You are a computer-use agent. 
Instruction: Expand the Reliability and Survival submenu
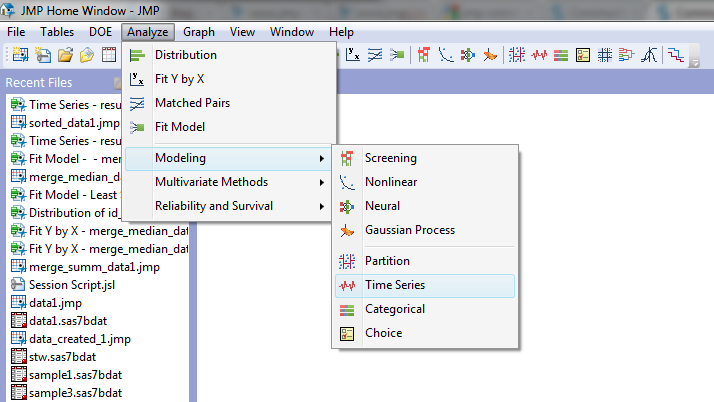tap(229, 206)
